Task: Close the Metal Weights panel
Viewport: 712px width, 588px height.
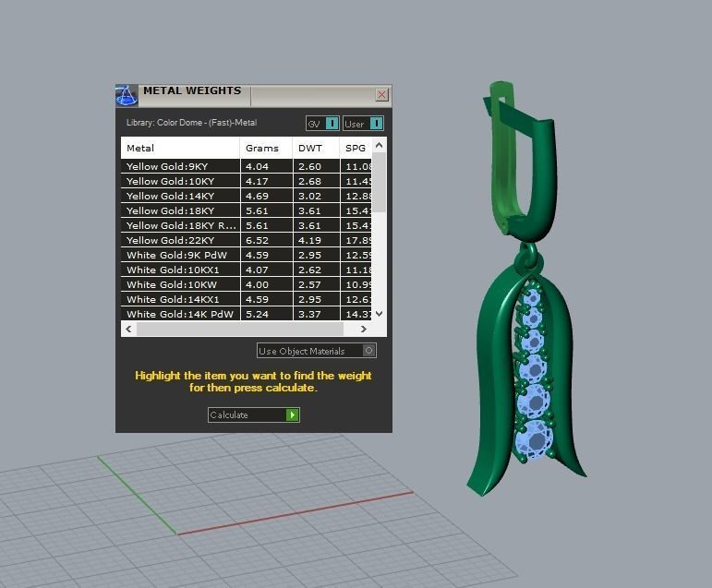Action: click(382, 94)
